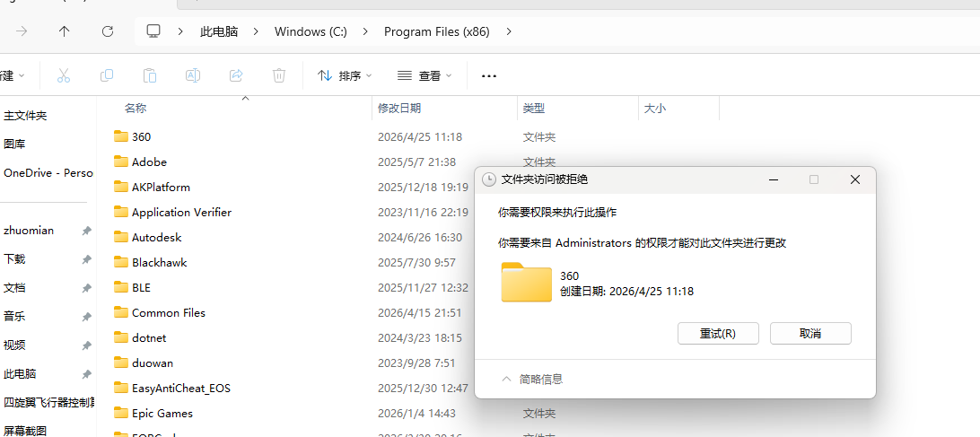
Task: Close the 文件夹访问被拒绝 dialog
Action: pos(855,180)
